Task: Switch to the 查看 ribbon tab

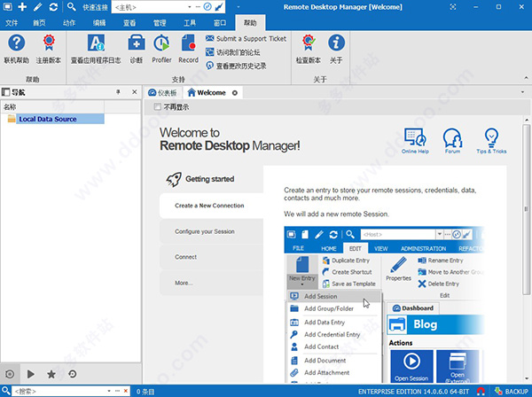Action: click(129, 23)
